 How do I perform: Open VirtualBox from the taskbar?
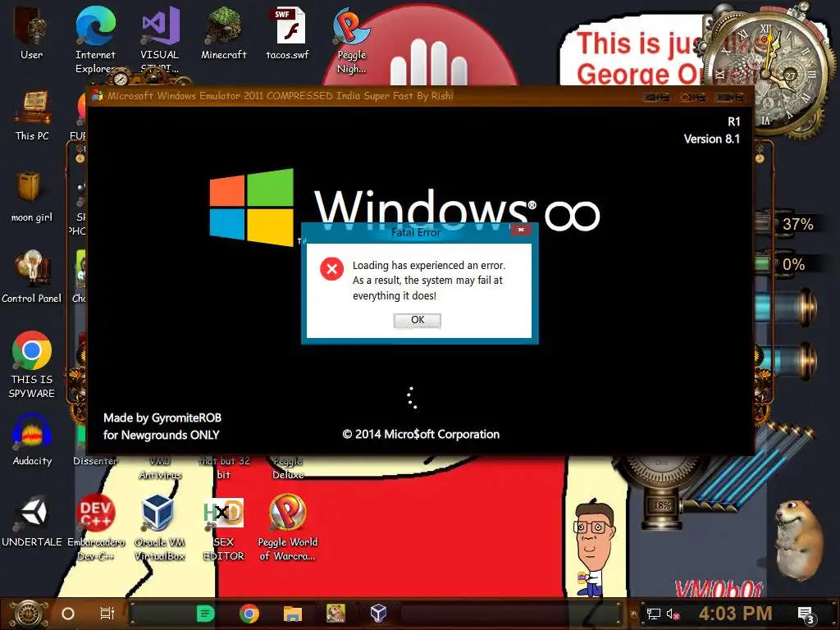[x=378, y=613]
